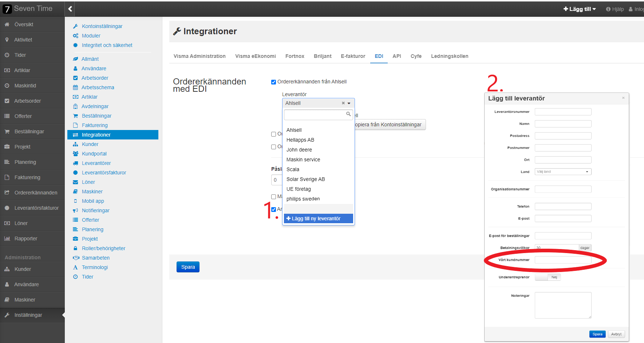Click the Integritet och säkerhet badge icon
This screenshot has height=343, width=644.
pos(75,45)
